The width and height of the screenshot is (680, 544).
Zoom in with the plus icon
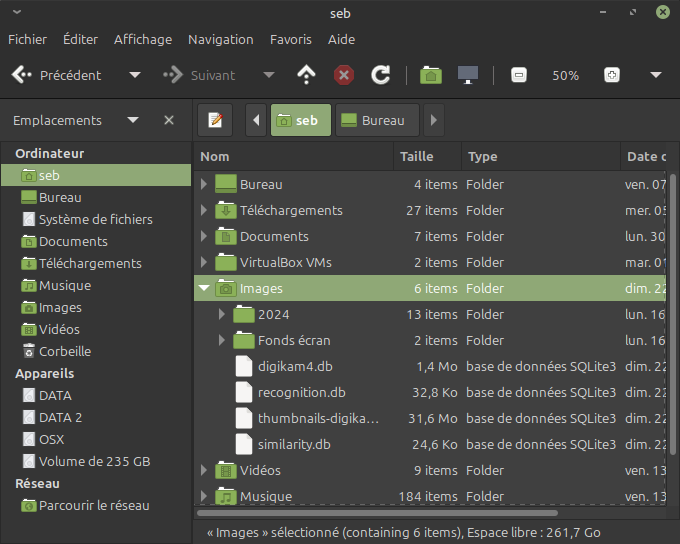click(612, 75)
